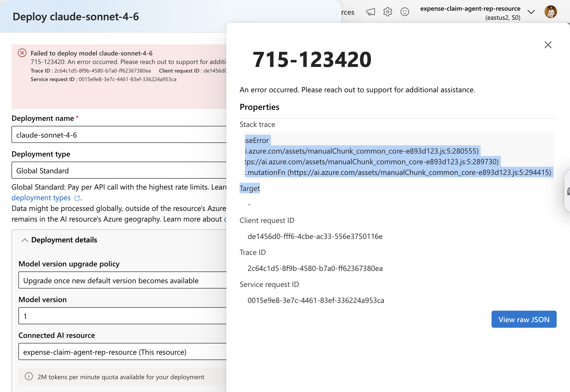Open Model version upgrade policy dropdown
This screenshot has width=570, height=392.
pyautogui.click(x=122, y=280)
